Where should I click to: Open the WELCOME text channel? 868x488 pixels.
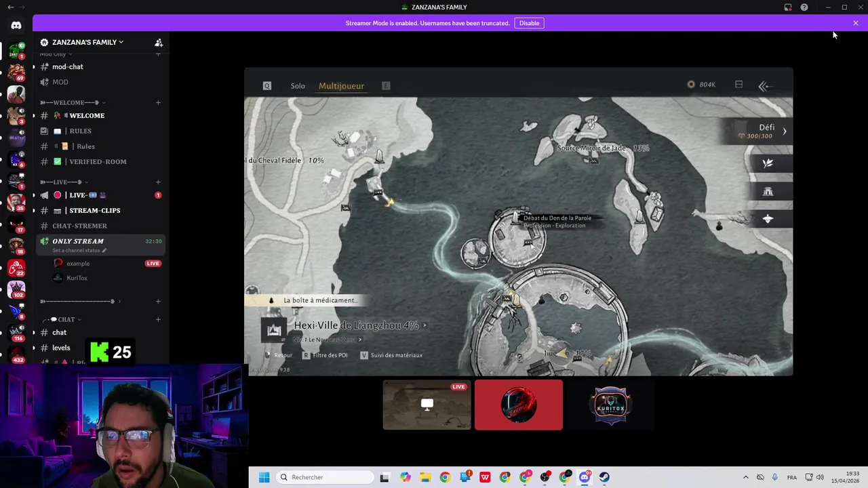coord(100,115)
